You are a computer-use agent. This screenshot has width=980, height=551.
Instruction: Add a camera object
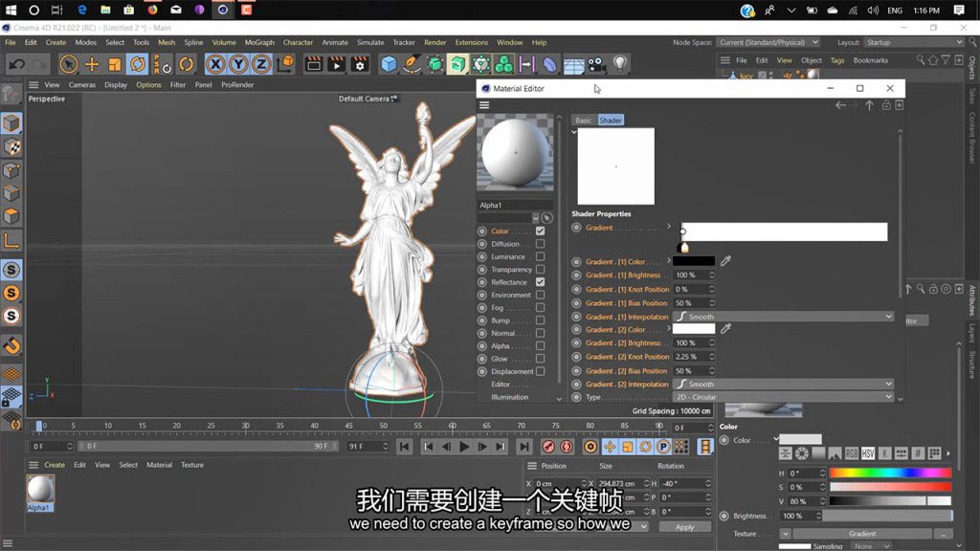[596, 64]
